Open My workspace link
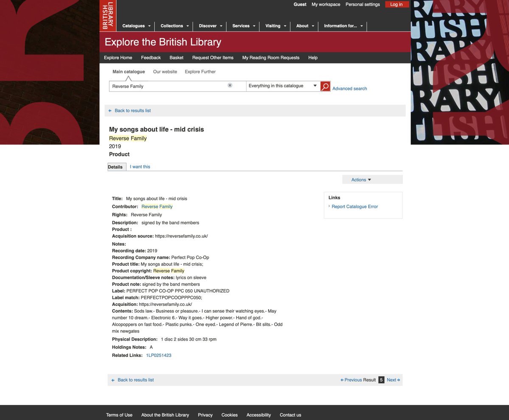 [326, 4]
